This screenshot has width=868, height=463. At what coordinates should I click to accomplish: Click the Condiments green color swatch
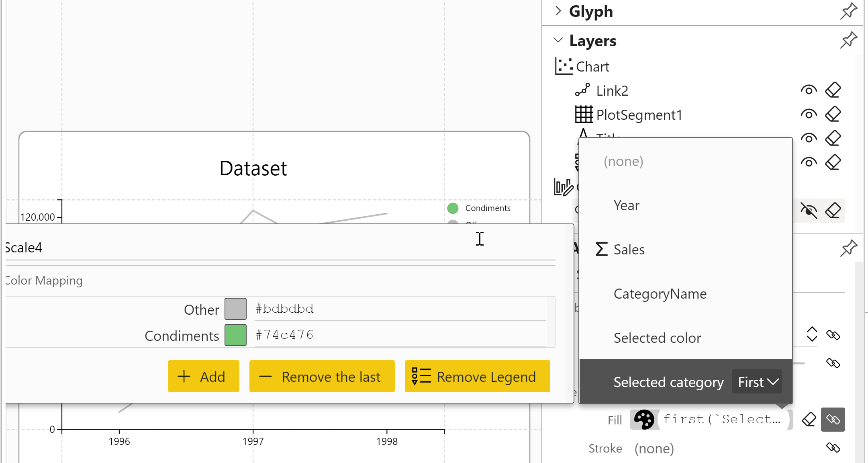236,335
